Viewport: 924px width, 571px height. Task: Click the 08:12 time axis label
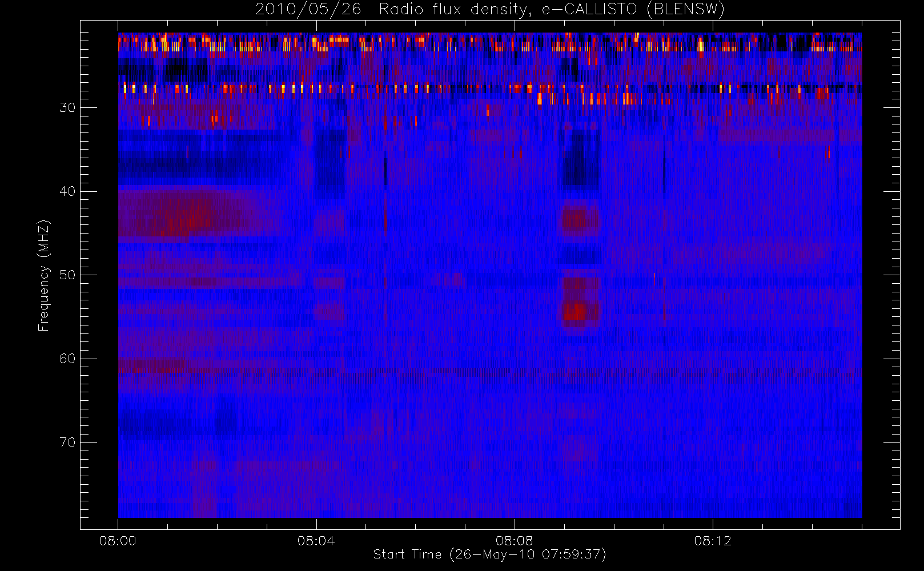[713, 541]
